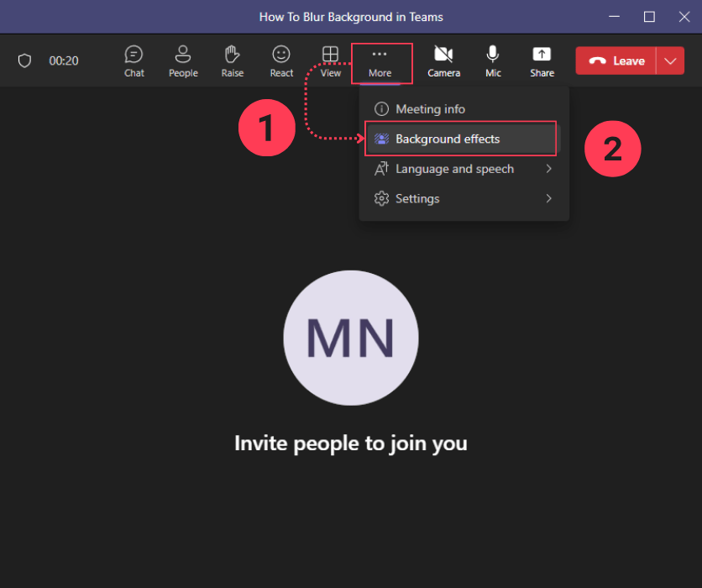Raise your hand in the meeting
This screenshot has width=702, height=588.
(232, 60)
